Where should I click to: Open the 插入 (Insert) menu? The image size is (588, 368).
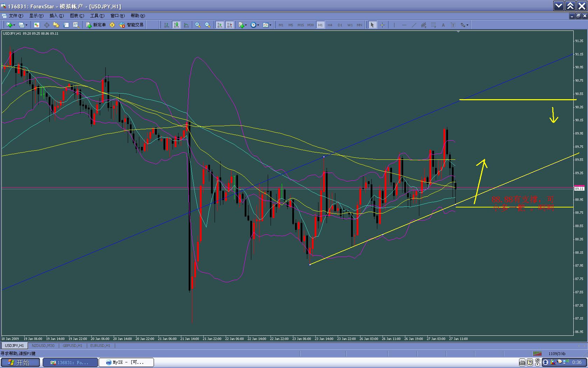(56, 16)
